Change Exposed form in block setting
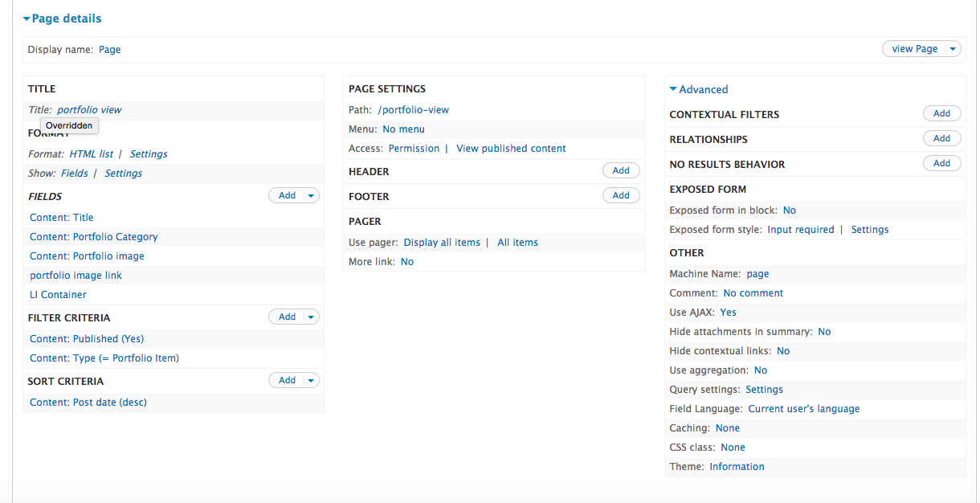Image resolution: width=980 pixels, height=503 pixels. [790, 211]
